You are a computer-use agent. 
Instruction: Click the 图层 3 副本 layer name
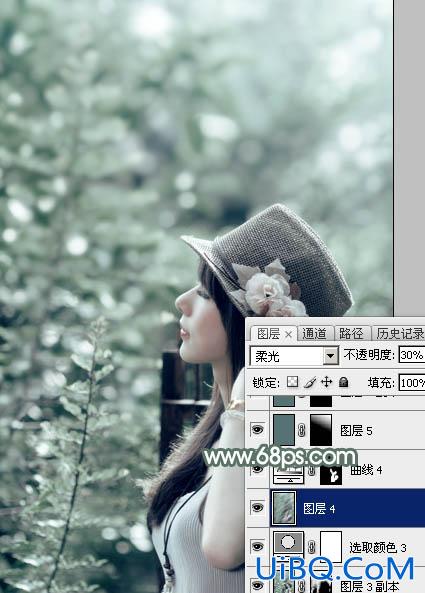(x=369, y=587)
